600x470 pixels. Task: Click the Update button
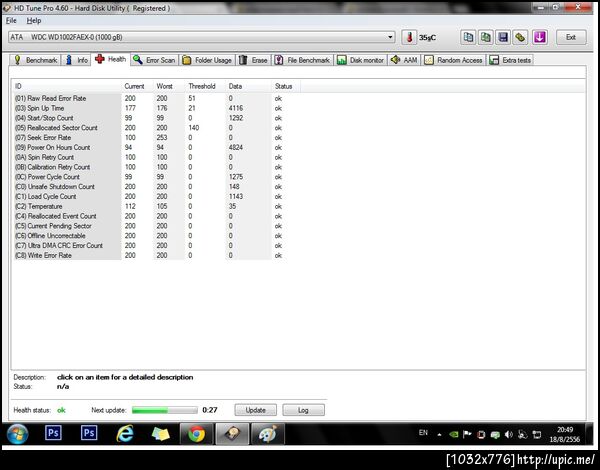[x=255, y=410]
